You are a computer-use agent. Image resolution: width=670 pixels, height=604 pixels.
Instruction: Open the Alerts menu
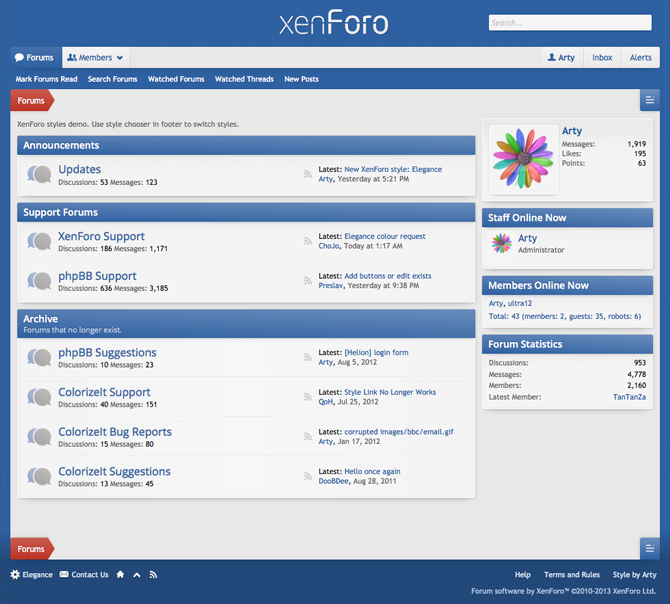click(x=641, y=58)
